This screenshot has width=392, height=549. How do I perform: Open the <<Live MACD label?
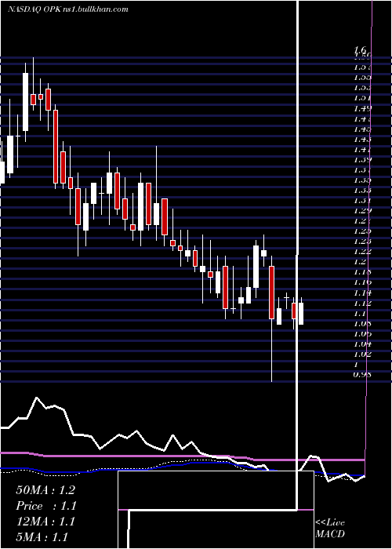330,528
